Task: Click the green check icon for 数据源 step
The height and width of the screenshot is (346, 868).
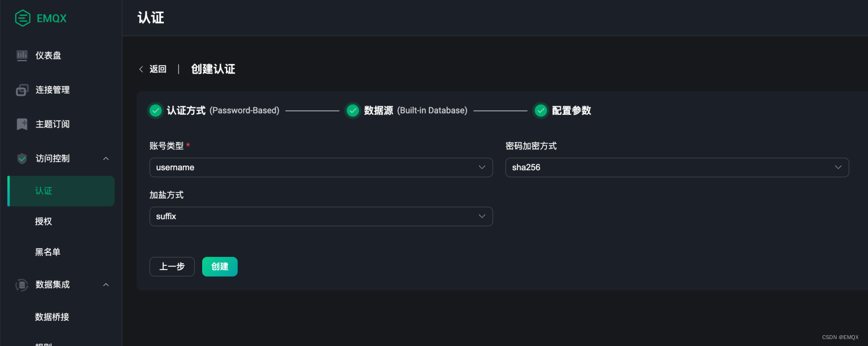Action: click(x=353, y=110)
